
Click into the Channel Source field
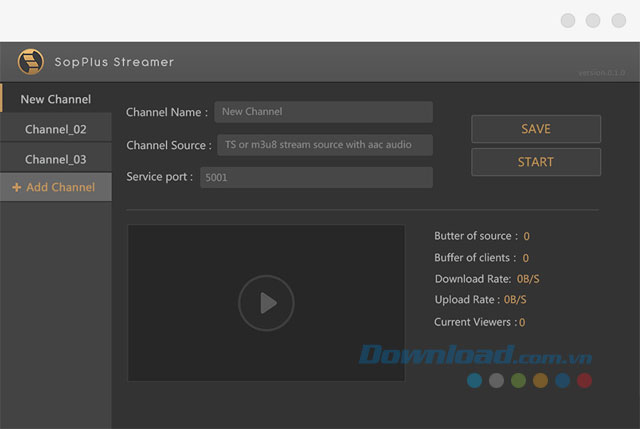click(324, 145)
